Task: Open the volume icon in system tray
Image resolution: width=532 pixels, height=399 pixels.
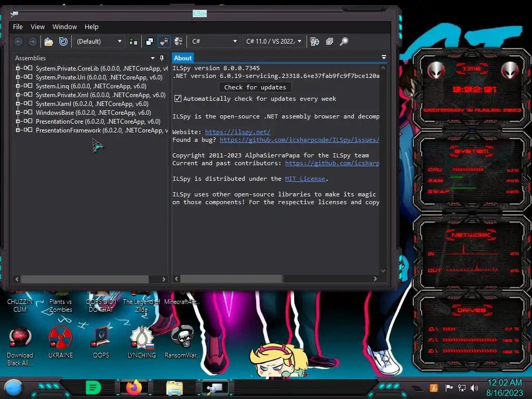Action: [x=474, y=388]
